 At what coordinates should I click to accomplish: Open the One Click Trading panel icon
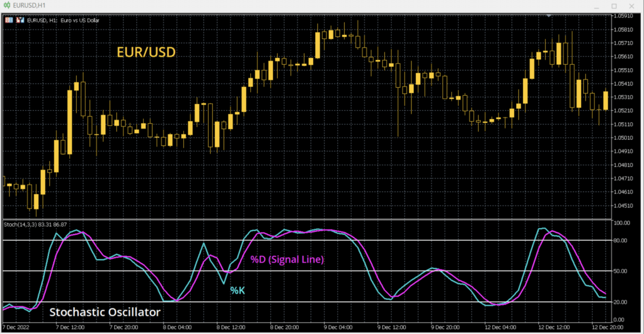tap(9, 20)
